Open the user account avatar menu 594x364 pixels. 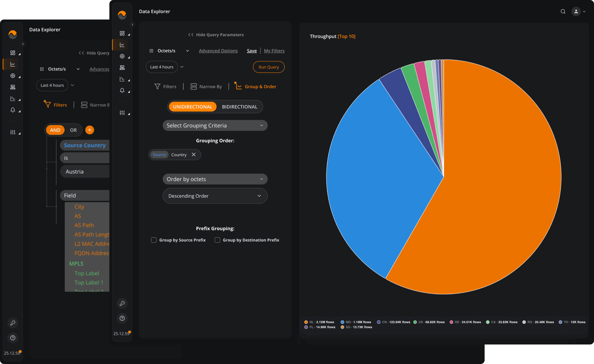[x=576, y=11]
